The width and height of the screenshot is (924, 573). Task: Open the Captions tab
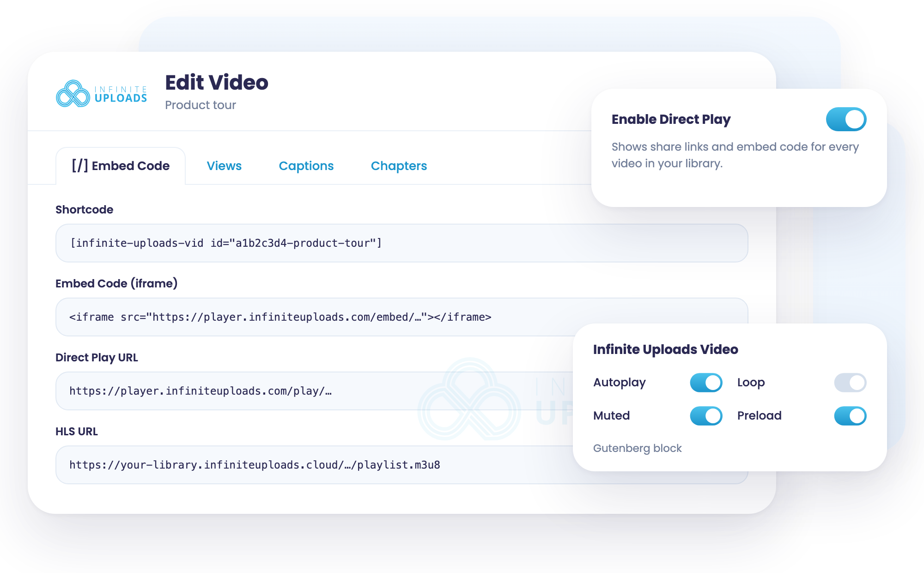306,166
